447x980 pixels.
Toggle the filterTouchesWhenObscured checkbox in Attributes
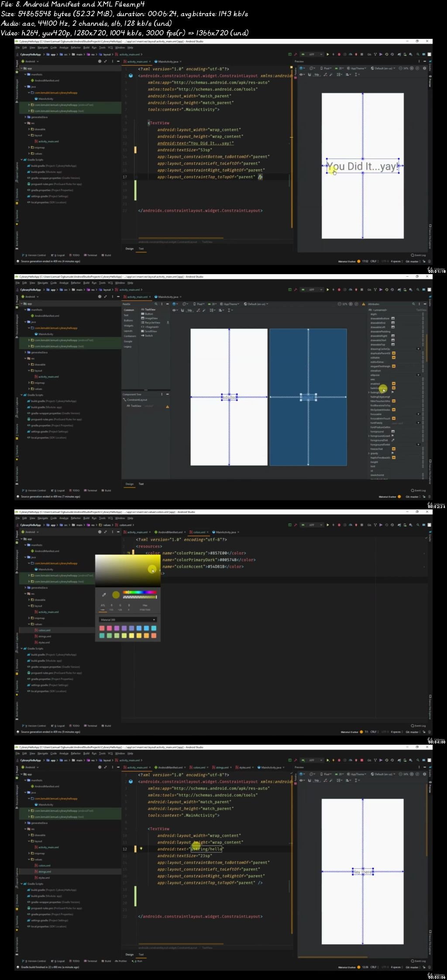coord(394,401)
